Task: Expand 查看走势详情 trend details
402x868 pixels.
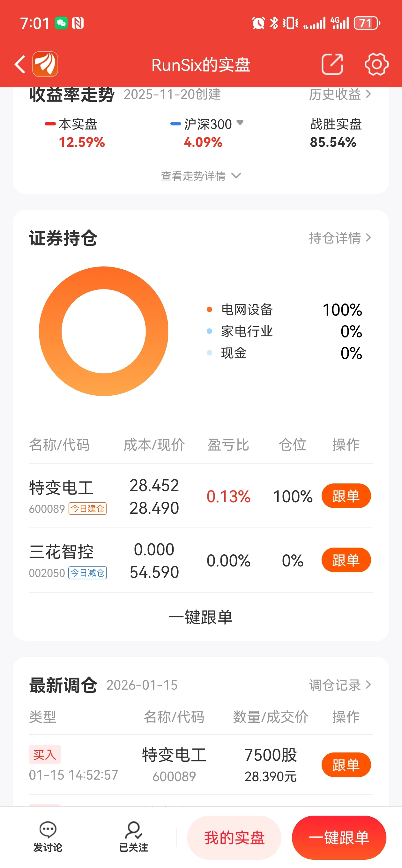Action: tap(201, 176)
